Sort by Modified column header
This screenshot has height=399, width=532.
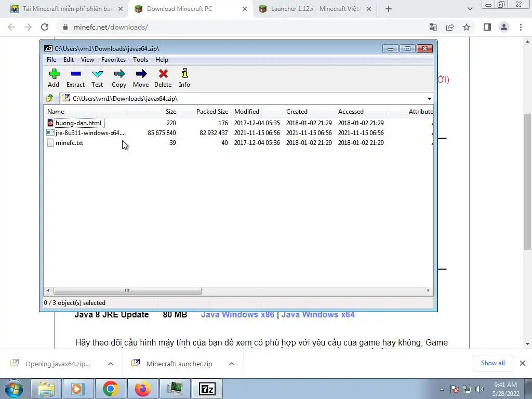tap(257, 112)
